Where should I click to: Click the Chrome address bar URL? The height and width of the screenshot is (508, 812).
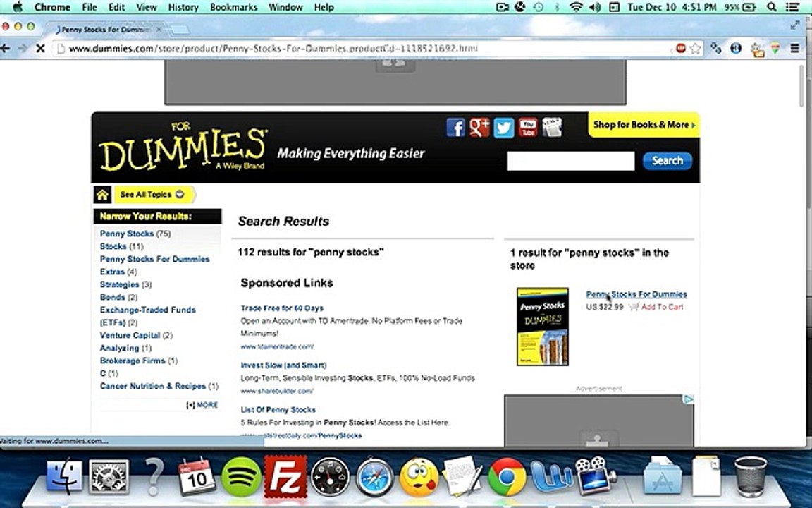[x=273, y=48]
